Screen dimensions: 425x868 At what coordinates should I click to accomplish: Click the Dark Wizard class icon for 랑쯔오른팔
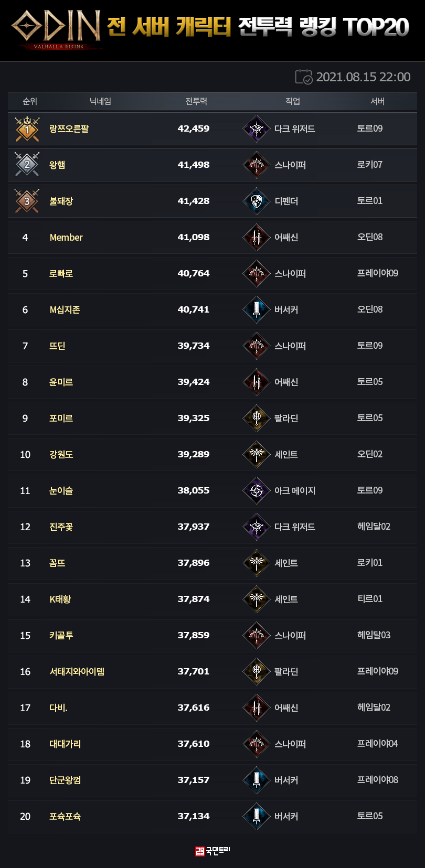pyautogui.click(x=257, y=128)
